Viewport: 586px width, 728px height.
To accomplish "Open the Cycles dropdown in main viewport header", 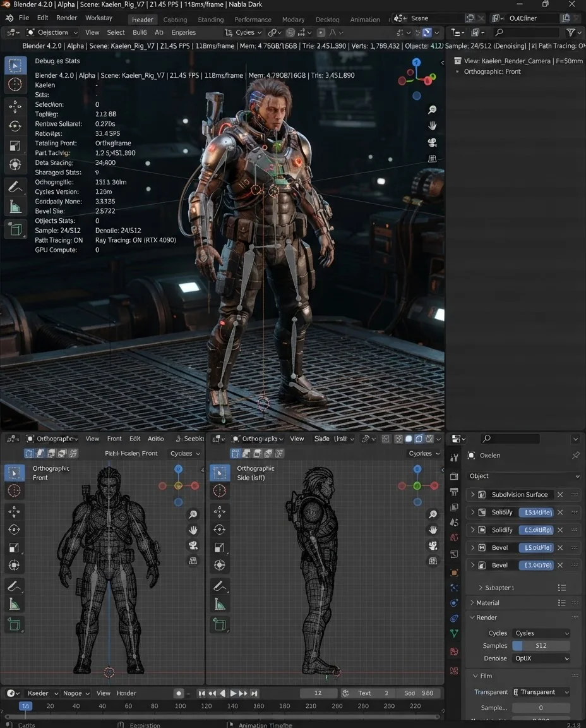I will [x=244, y=32].
